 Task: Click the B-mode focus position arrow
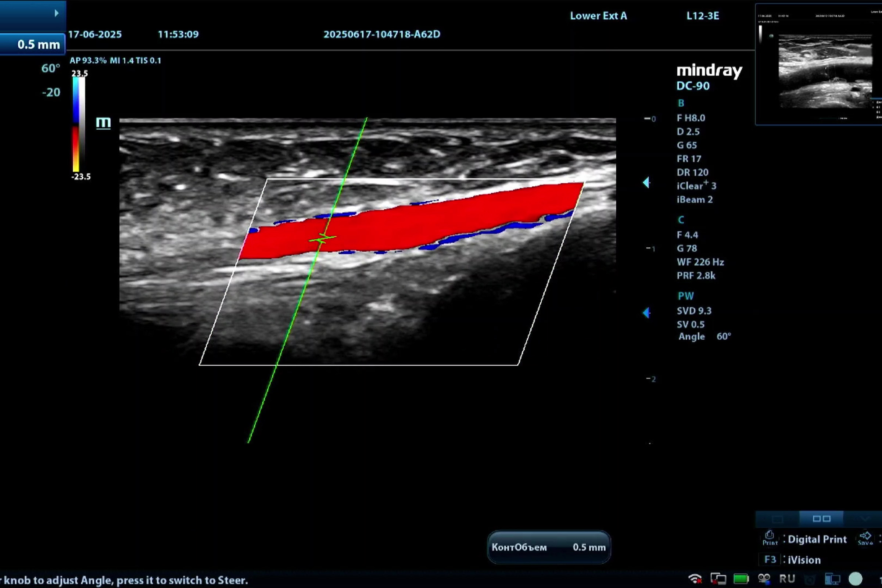tap(646, 183)
